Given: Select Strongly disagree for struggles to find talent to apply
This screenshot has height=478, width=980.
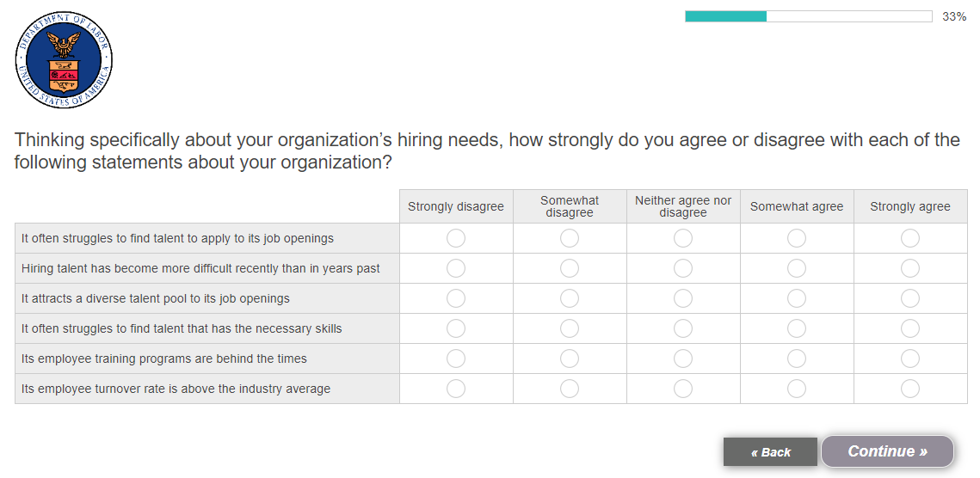Looking at the screenshot, I should [456, 238].
